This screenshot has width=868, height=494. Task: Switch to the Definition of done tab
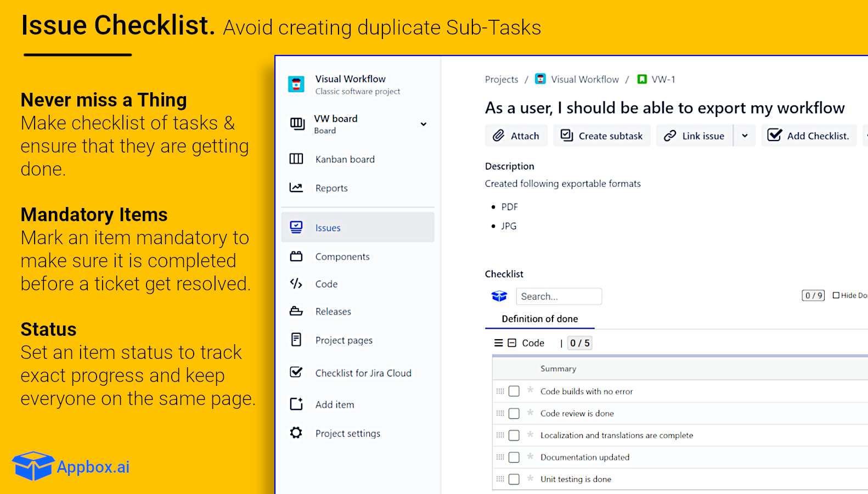(x=539, y=319)
